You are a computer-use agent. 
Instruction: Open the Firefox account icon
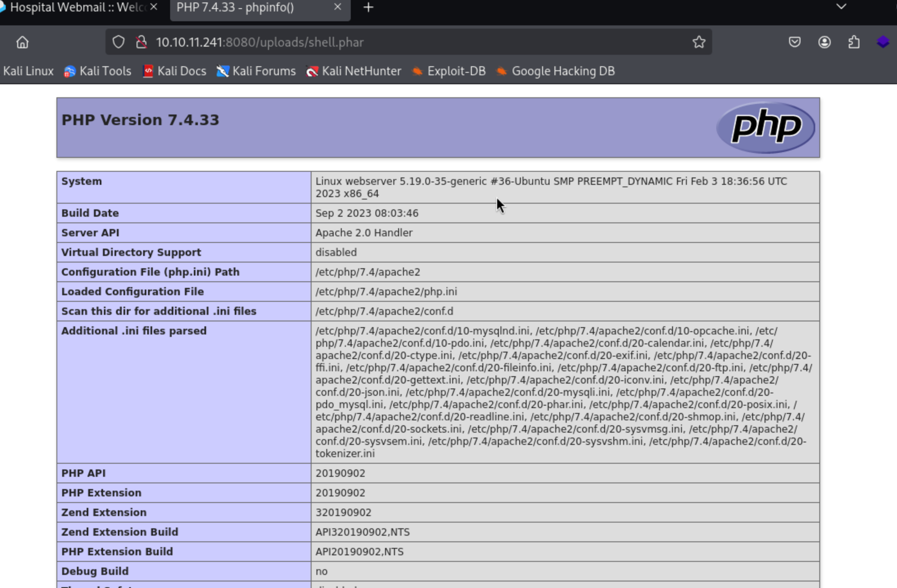coord(824,42)
